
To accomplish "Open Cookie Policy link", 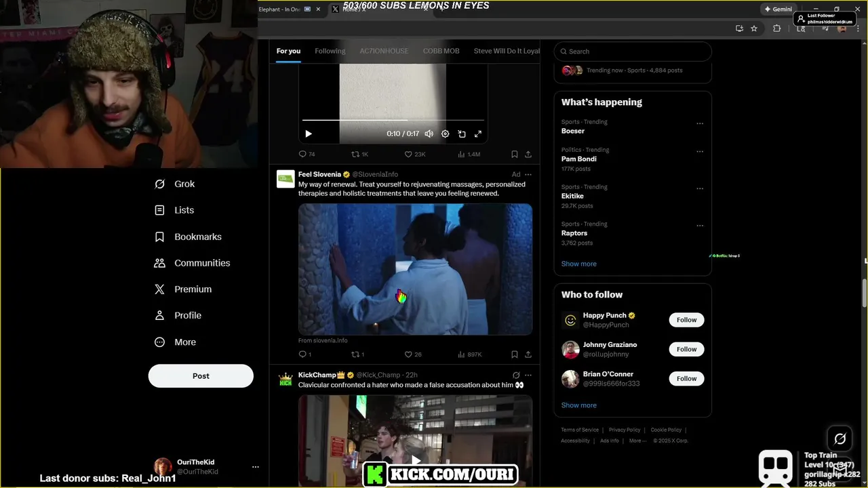I will click(x=666, y=430).
